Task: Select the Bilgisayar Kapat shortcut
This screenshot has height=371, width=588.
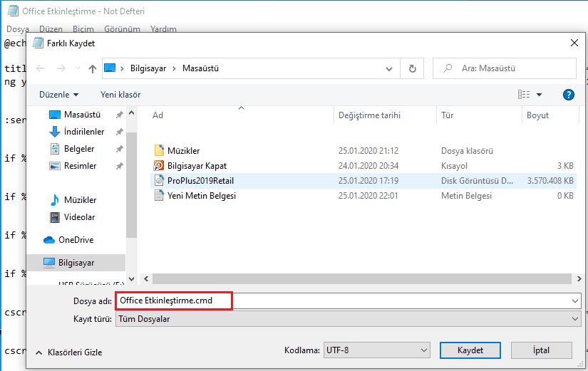Action: click(197, 166)
